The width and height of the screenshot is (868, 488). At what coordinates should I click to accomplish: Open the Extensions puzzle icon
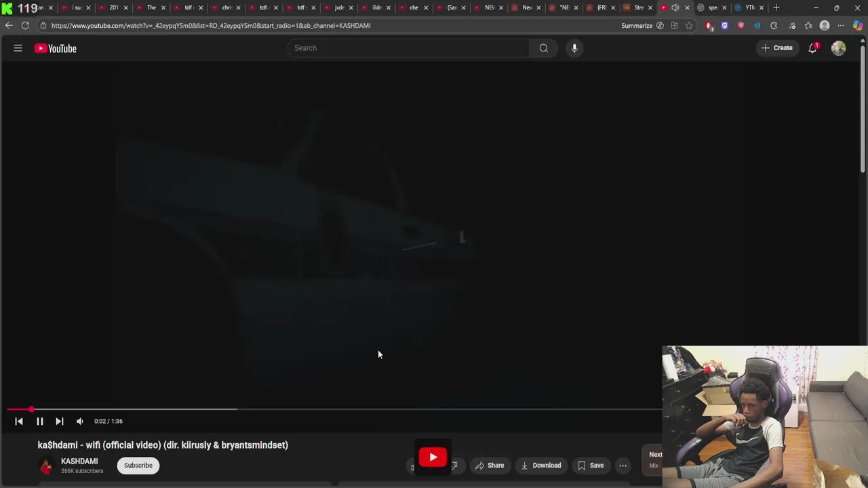774,26
